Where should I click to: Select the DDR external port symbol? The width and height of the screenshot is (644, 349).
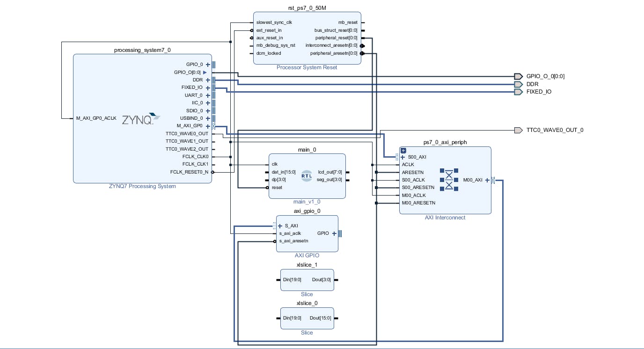(518, 84)
